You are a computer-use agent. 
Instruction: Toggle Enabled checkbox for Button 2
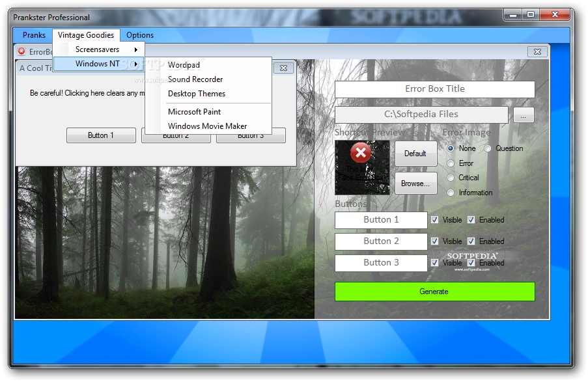click(471, 241)
